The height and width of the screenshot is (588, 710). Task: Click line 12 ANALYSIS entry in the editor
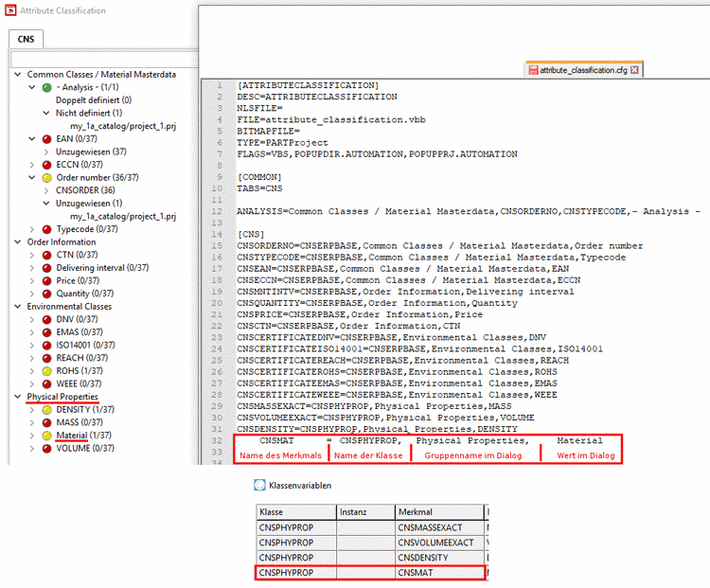pos(469,211)
